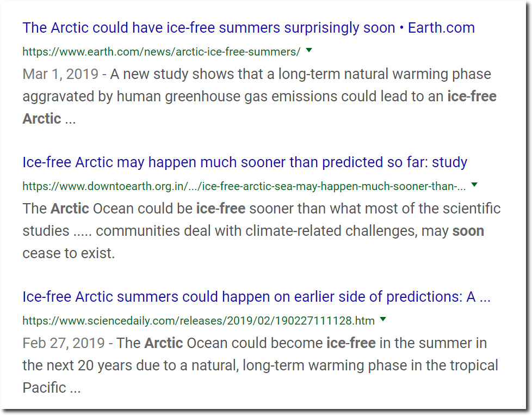Viewport: 532px width, 415px height.
Task: Click the sciencedaily.com releases green URL
Action: (199, 321)
